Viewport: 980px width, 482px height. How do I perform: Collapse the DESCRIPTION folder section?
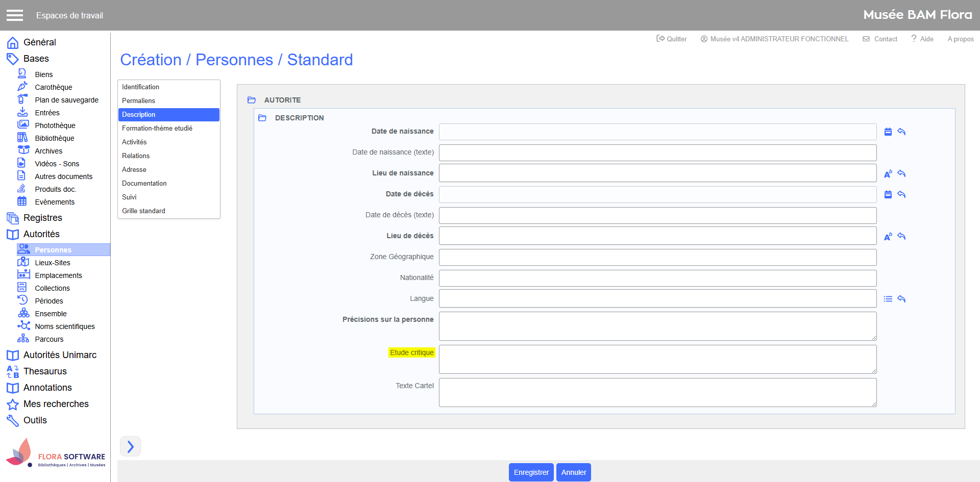click(262, 118)
